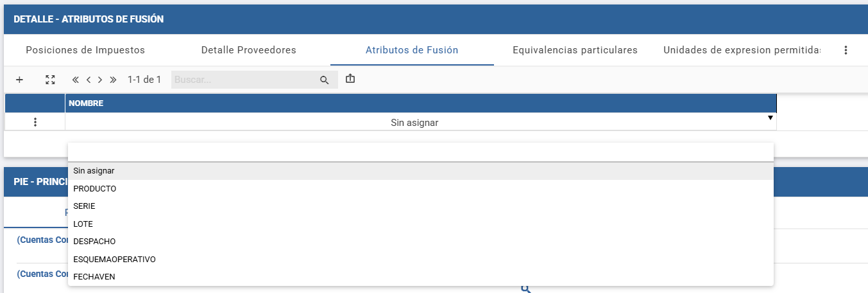Switch to Posiciones de Impuestos tab
The height and width of the screenshot is (293, 868).
click(85, 50)
